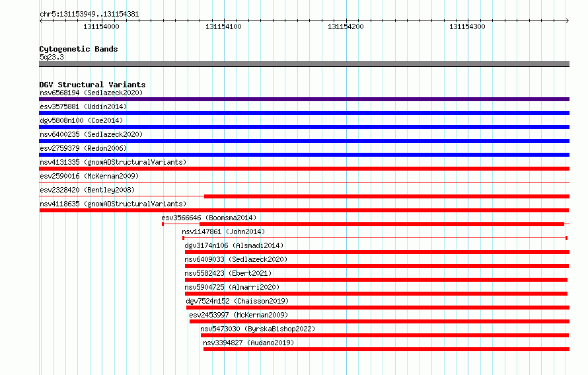Click dgv3174n106 (Alsmadi2014) label
The width and height of the screenshot is (588, 375).
pos(234,245)
